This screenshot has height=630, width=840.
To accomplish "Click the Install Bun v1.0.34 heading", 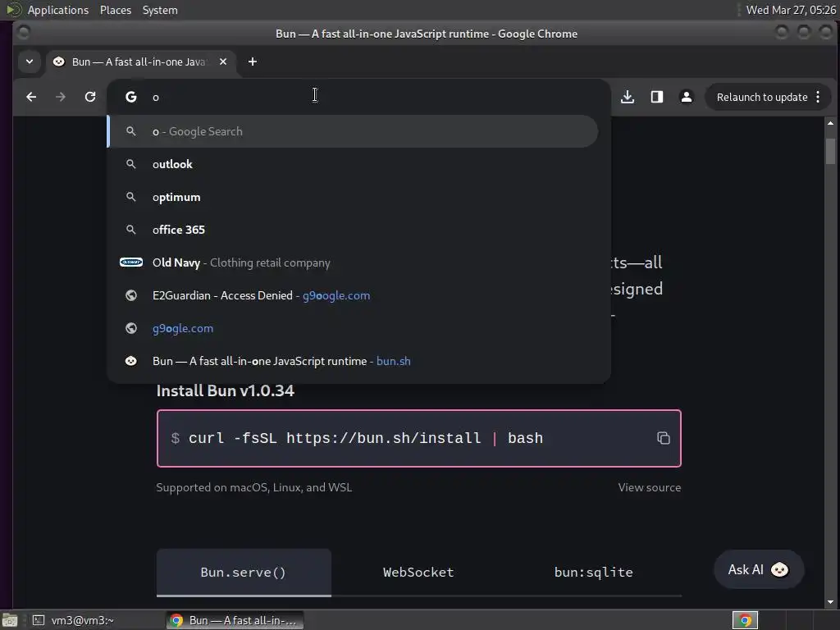I will coord(225,390).
